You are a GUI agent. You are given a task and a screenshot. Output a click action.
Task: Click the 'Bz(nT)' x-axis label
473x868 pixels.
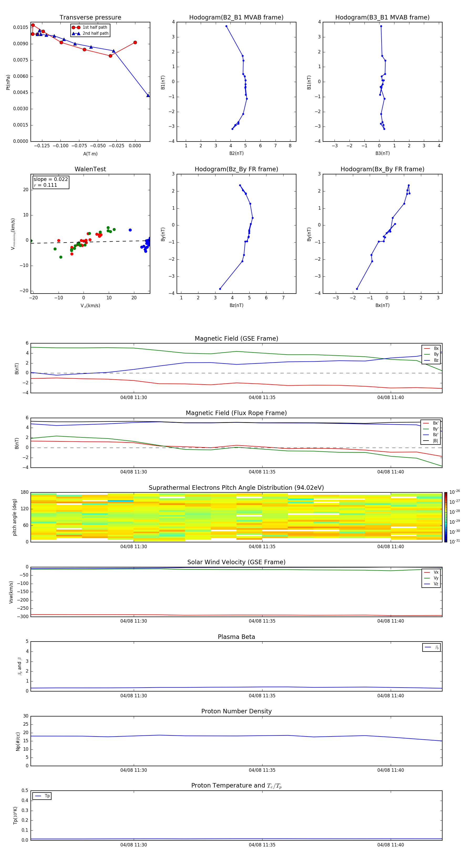pos(236,305)
